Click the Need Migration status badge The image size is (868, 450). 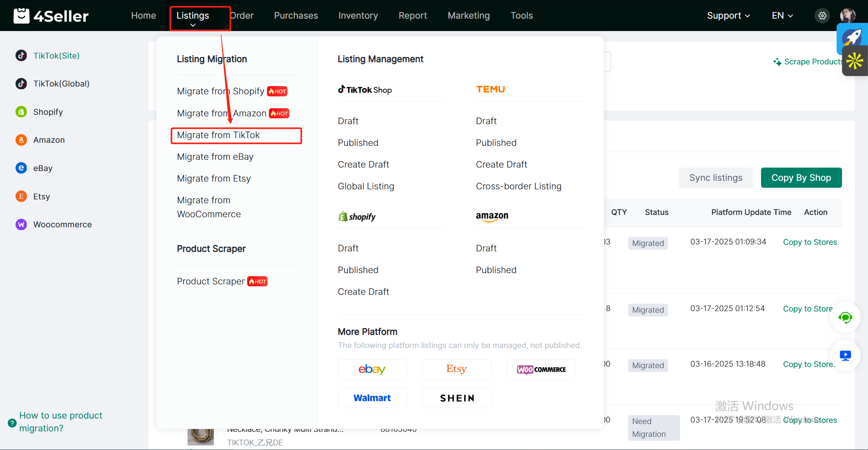tap(654, 427)
